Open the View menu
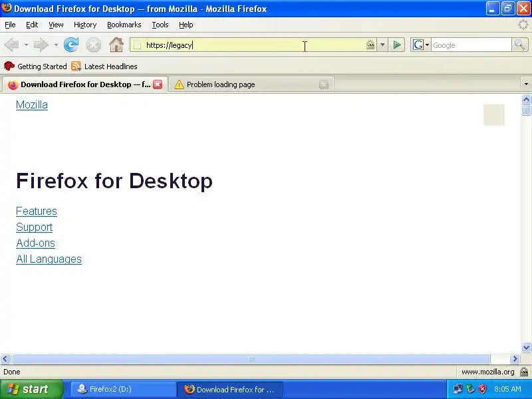This screenshot has width=532, height=399. (x=56, y=25)
